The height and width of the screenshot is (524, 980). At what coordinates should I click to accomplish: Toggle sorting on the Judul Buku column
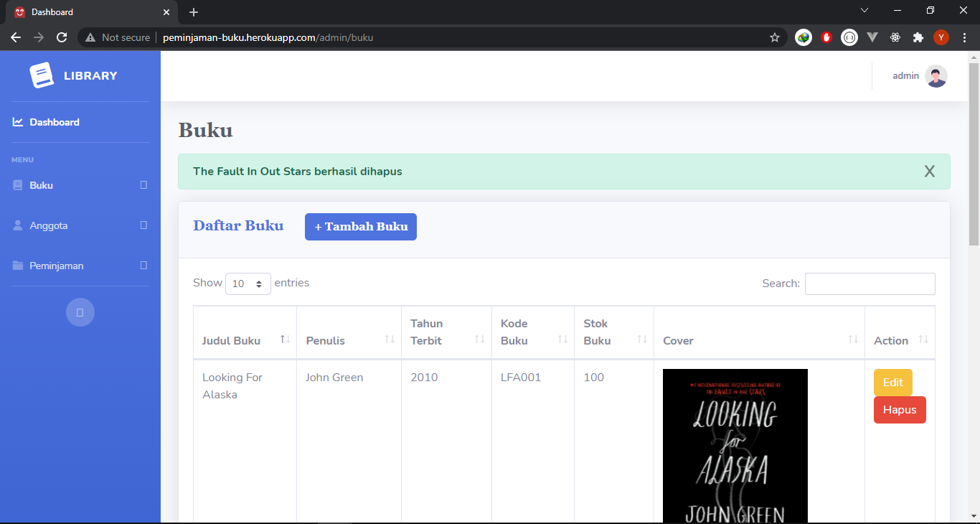tap(286, 337)
